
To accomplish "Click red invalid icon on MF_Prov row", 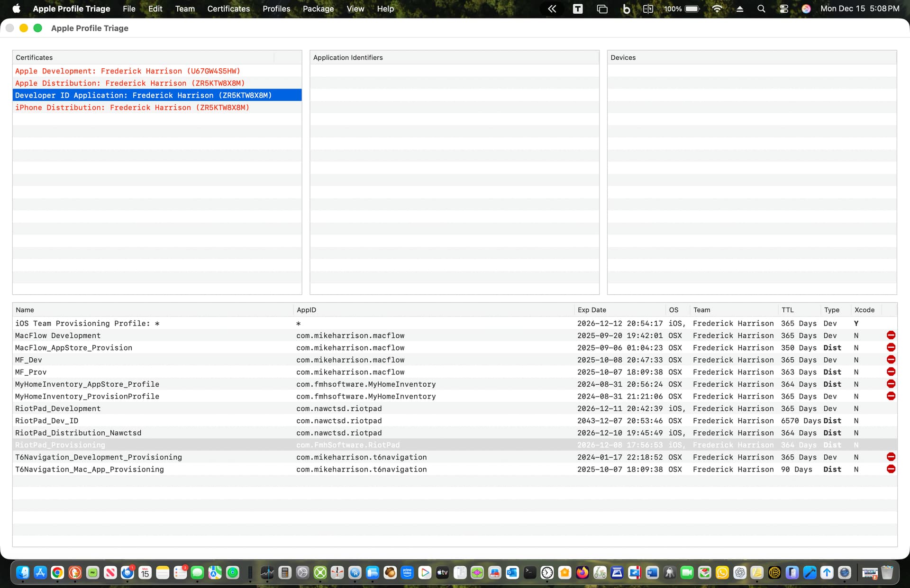I will click(x=891, y=372).
